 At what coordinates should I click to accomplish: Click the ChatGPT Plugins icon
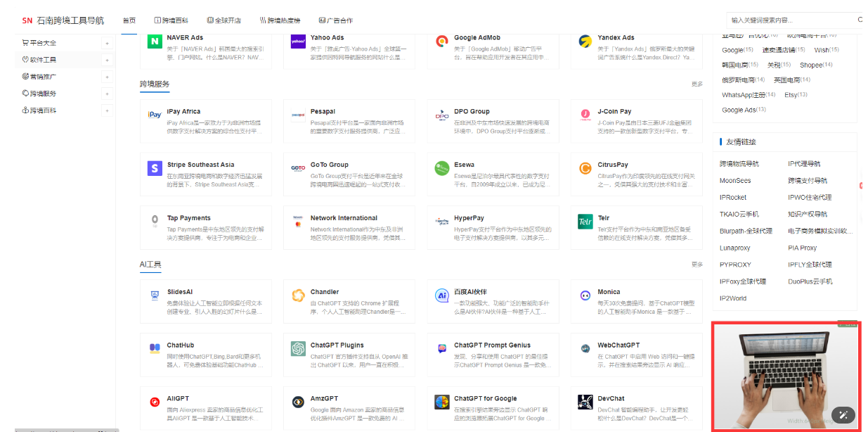click(298, 349)
